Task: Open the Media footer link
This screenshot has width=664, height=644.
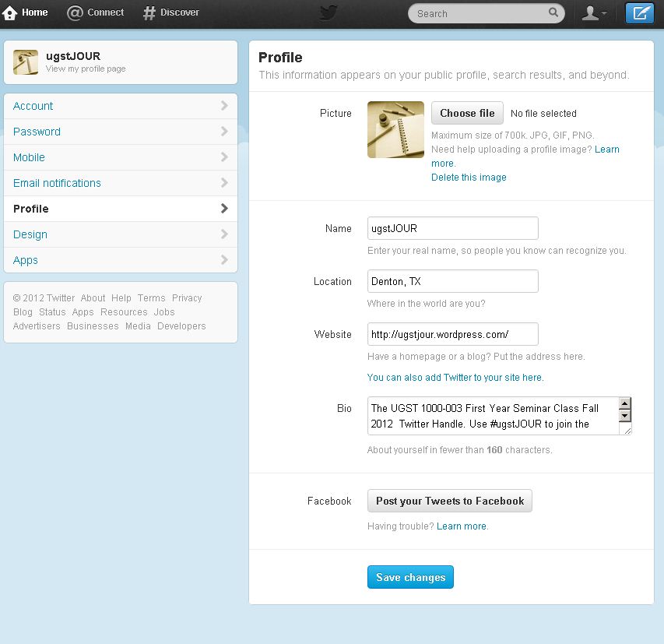Action: click(x=138, y=326)
